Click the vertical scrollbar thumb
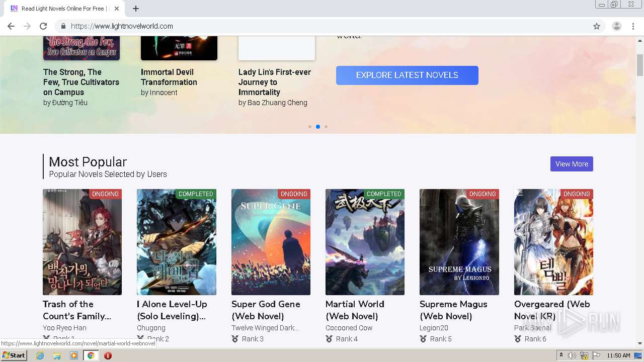Viewport: 644px width, 362px height. (640, 65)
